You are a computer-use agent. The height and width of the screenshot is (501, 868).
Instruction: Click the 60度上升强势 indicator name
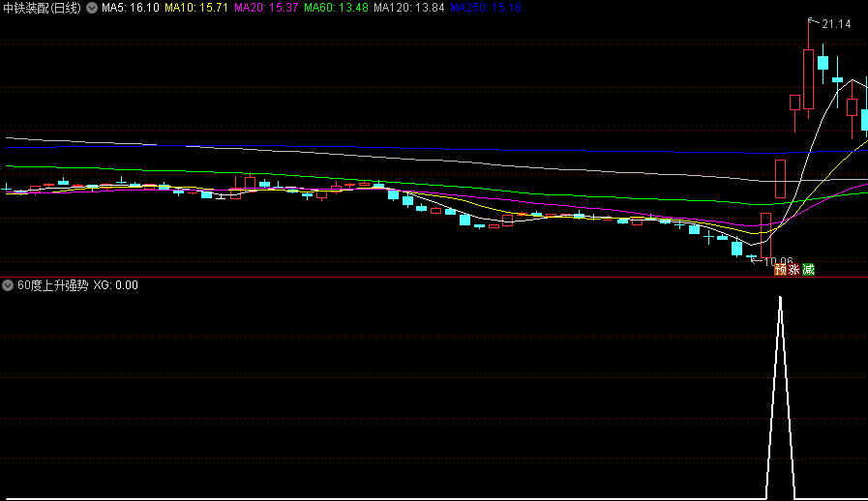tap(52, 285)
